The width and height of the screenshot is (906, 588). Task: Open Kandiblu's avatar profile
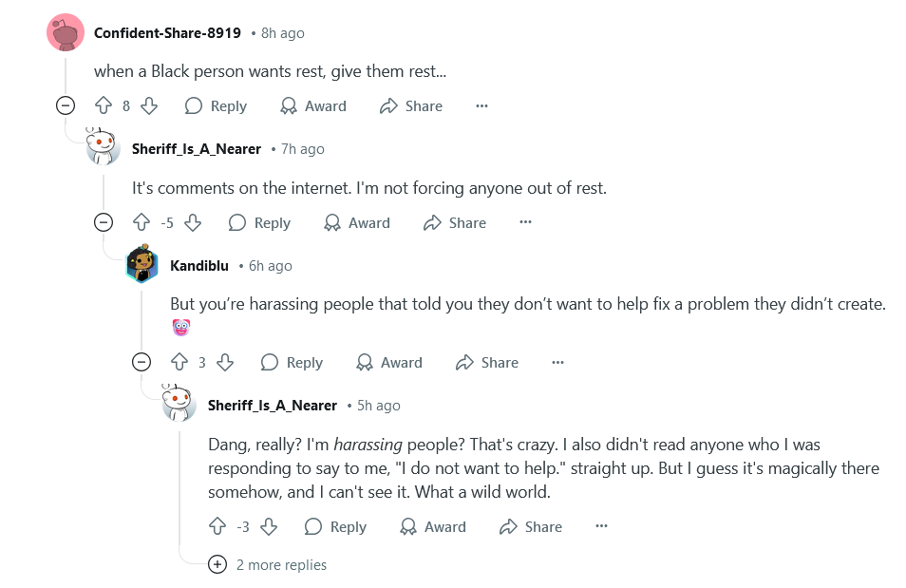(142, 264)
